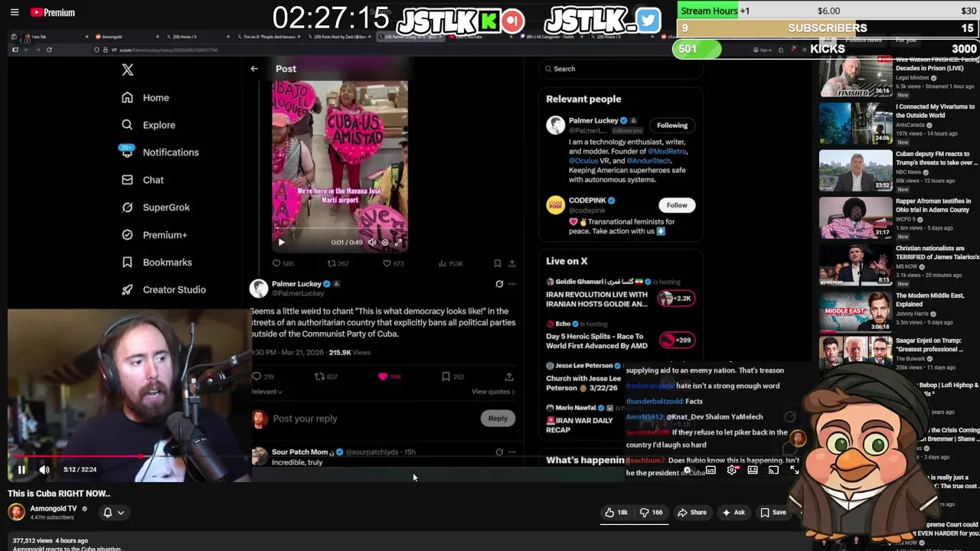
Task: Open more options on Palmer Luckey's post
Action: 511,284
